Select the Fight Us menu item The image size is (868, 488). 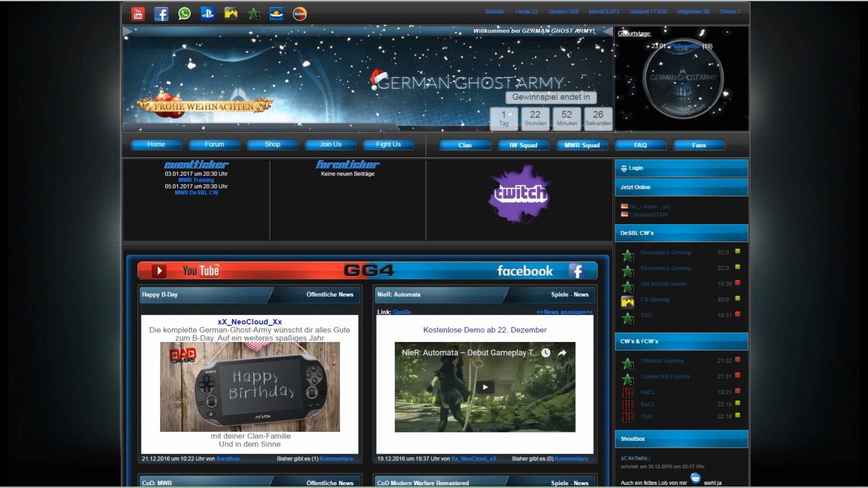(x=388, y=145)
